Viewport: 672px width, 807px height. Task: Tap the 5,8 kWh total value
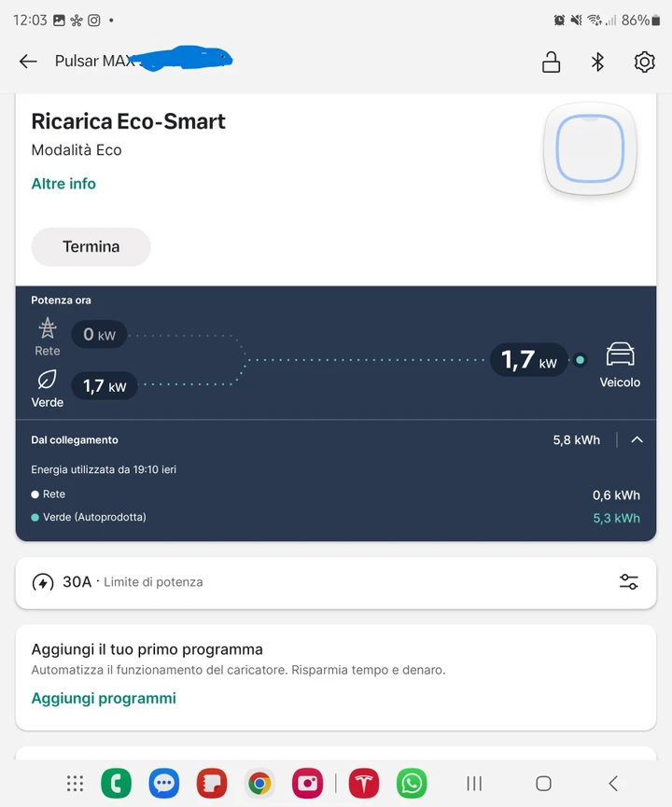click(576, 440)
